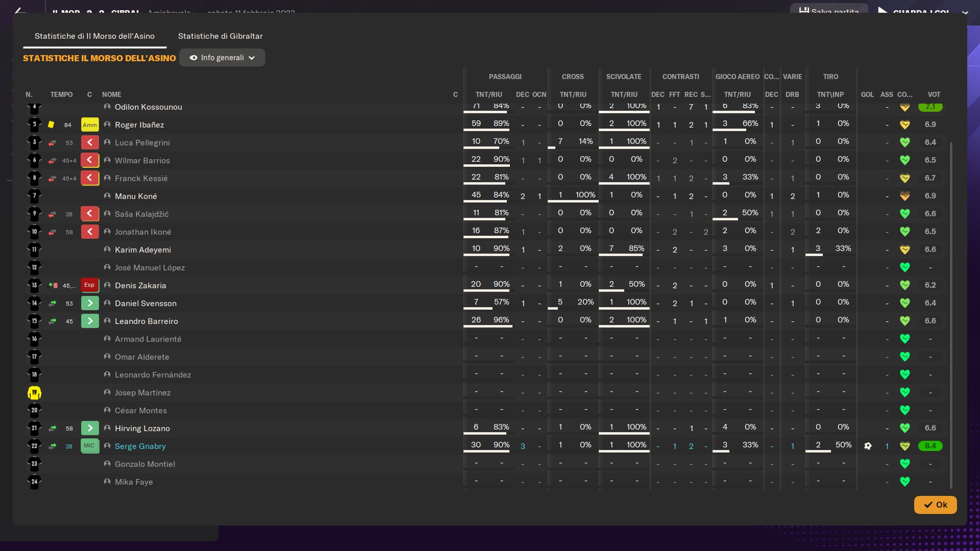Viewport: 980px width, 551px height.
Task: Click Serge Gnabry 50% shot accuracy cell
Action: coord(843,445)
